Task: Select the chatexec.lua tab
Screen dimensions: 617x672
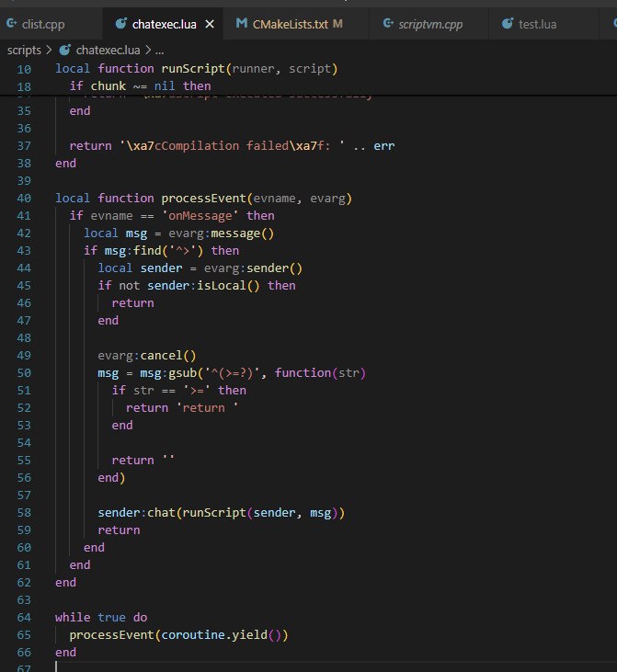Action: (165, 25)
